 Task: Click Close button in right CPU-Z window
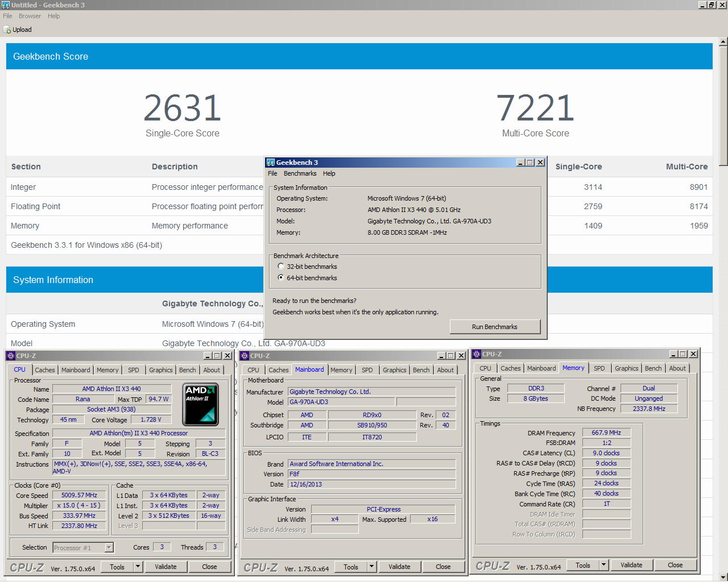click(675, 565)
